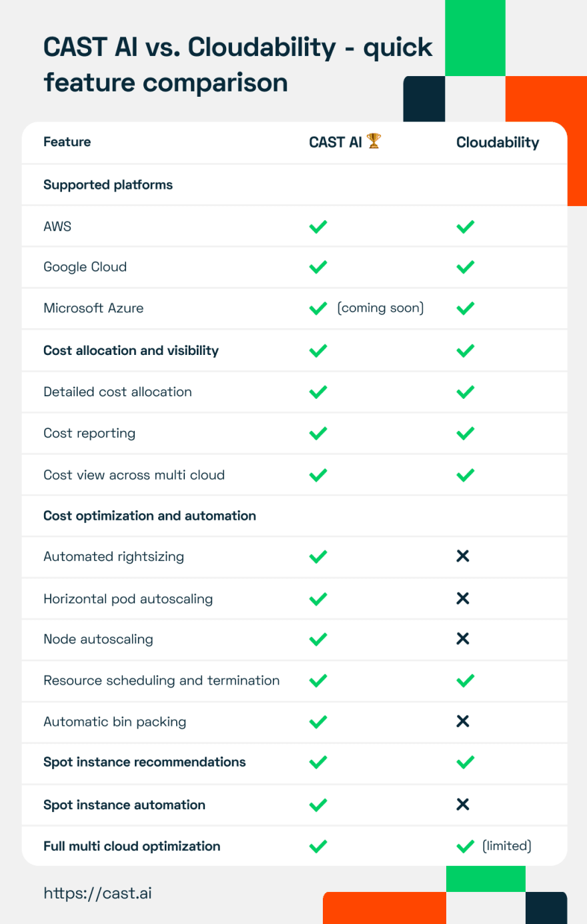587x924 pixels.
Task: Click the green square at the top
Action: [x=475, y=38]
